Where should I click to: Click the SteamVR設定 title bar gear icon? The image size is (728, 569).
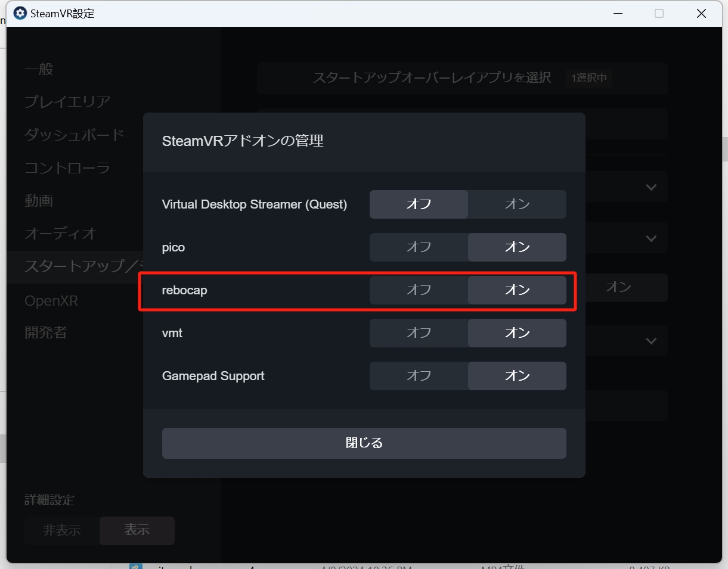[x=20, y=13]
